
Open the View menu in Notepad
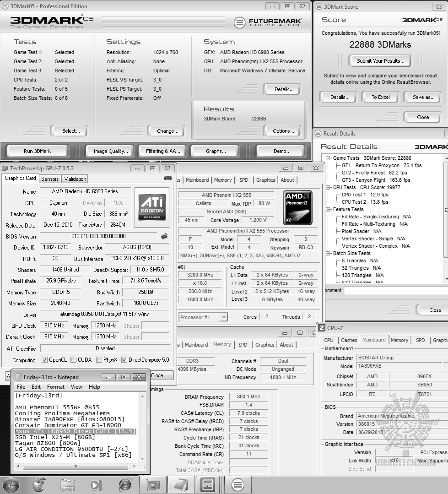pyautogui.click(x=76, y=387)
